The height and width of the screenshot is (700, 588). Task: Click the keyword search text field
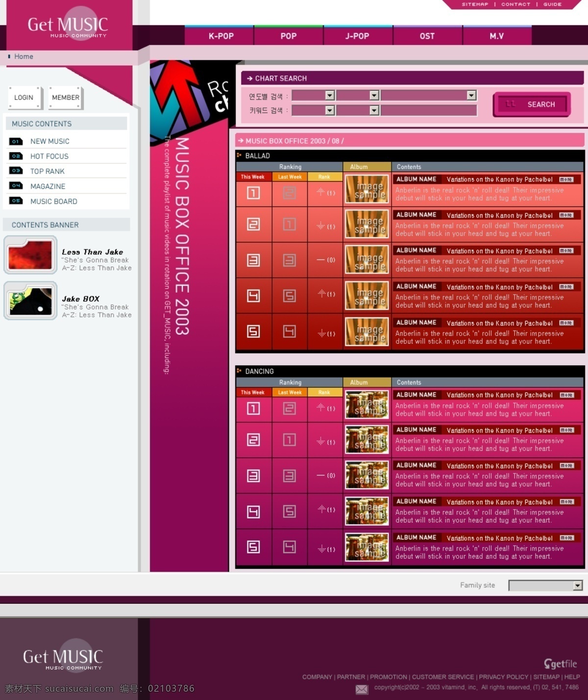[429, 110]
